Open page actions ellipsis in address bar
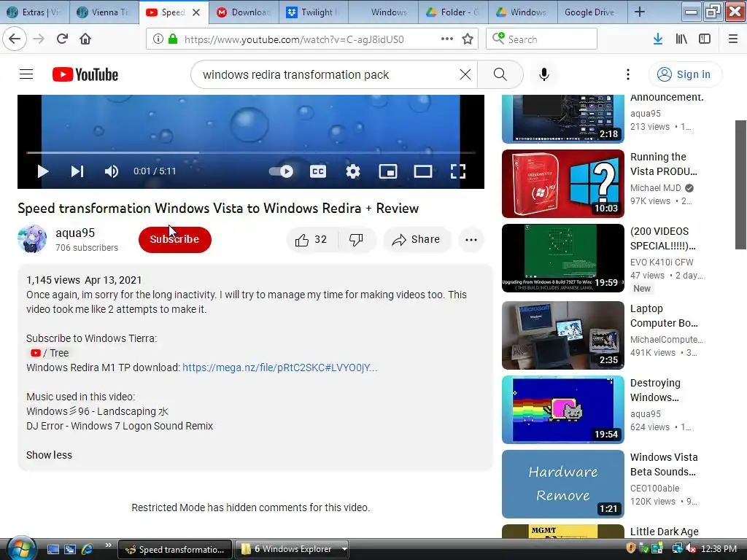The width and height of the screenshot is (747, 560). coord(447,39)
